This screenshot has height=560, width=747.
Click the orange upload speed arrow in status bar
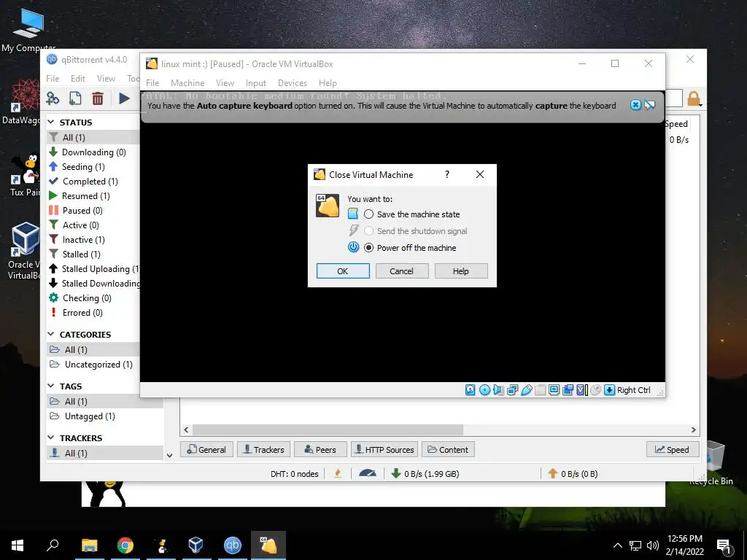(x=553, y=473)
